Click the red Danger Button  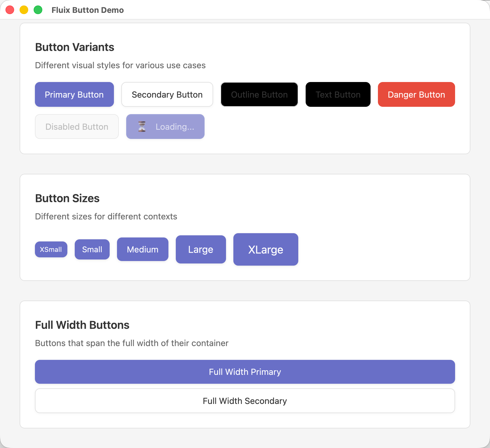(x=417, y=94)
